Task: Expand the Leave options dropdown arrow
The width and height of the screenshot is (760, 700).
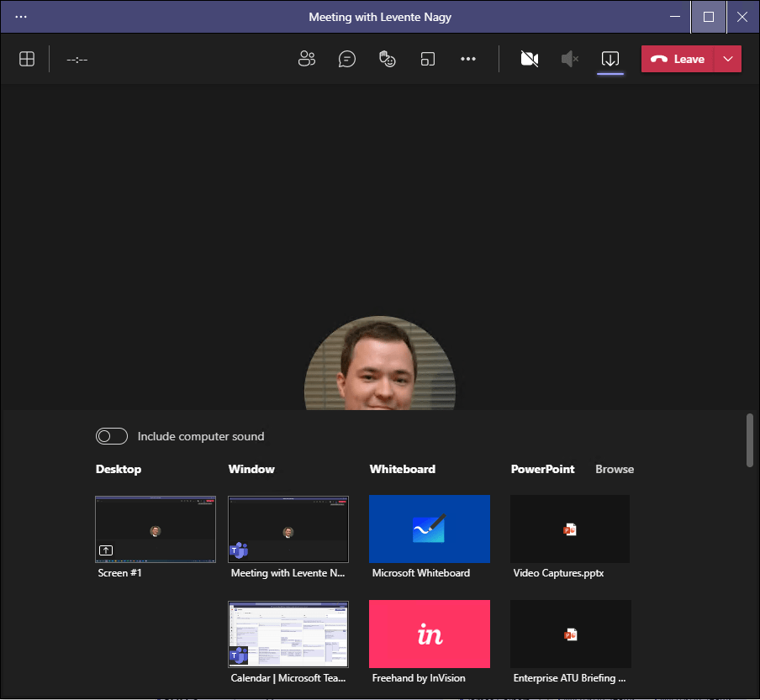Action: coord(727,59)
